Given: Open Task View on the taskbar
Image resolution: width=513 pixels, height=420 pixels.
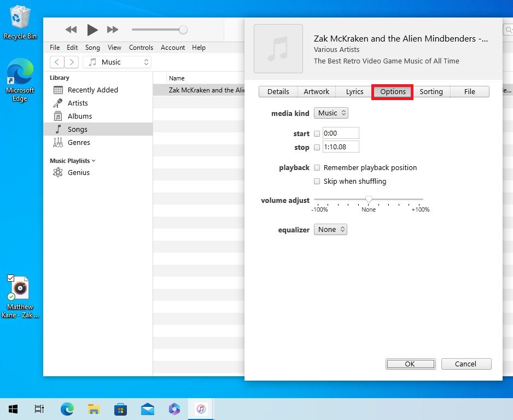Looking at the screenshot, I should click(x=39, y=409).
